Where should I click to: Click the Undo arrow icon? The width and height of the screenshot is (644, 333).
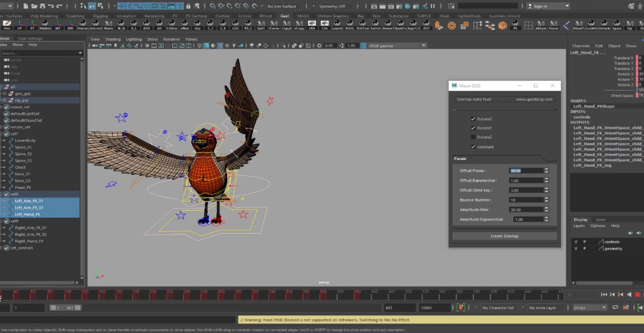(51, 6)
